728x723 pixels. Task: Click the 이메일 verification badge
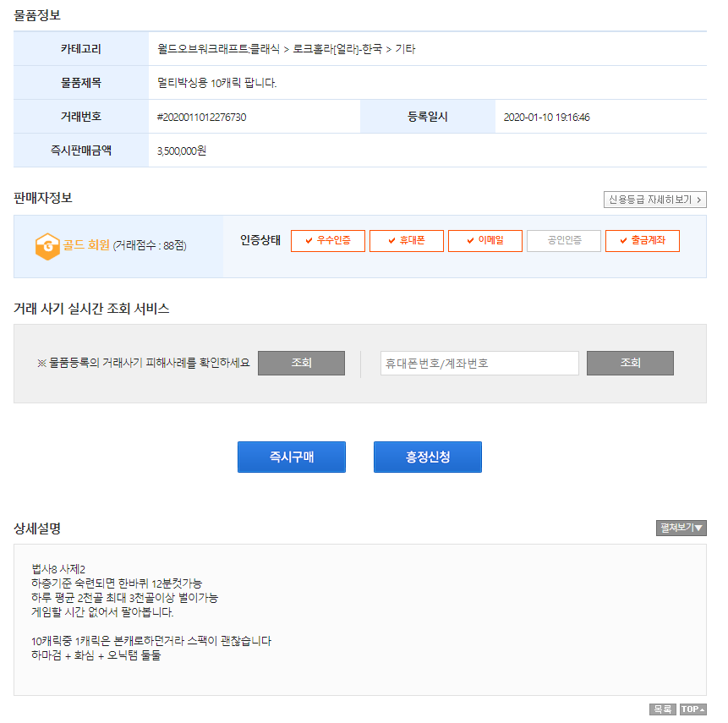(x=484, y=241)
